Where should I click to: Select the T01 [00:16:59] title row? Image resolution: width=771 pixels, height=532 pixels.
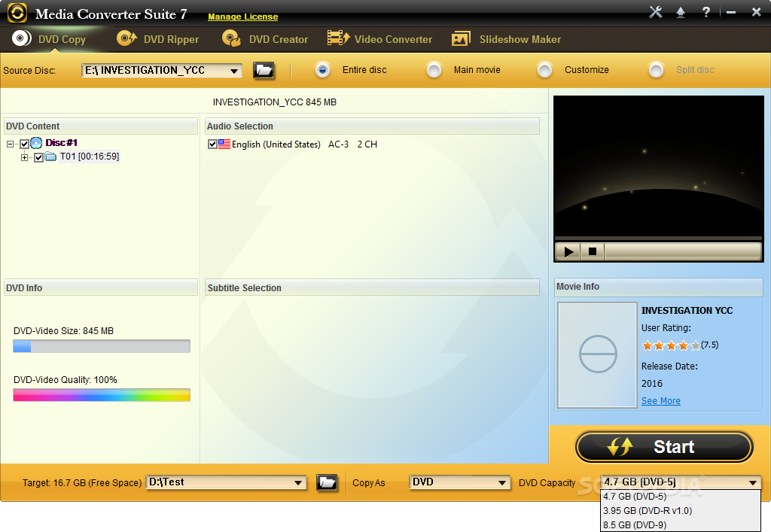90,157
